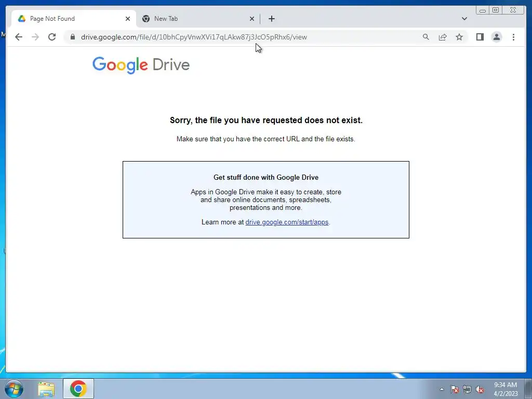The width and height of the screenshot is (532, 399).
Task: Bookmark this page with the star icon
Action: pyautogui.click(x=459, y=37)
